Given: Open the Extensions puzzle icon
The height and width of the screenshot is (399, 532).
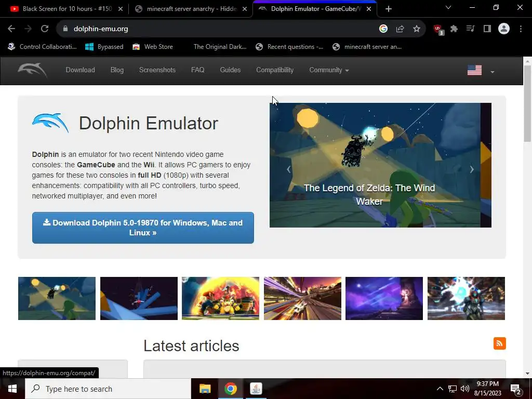Looking at the screenshot, I should click(454, 29).
